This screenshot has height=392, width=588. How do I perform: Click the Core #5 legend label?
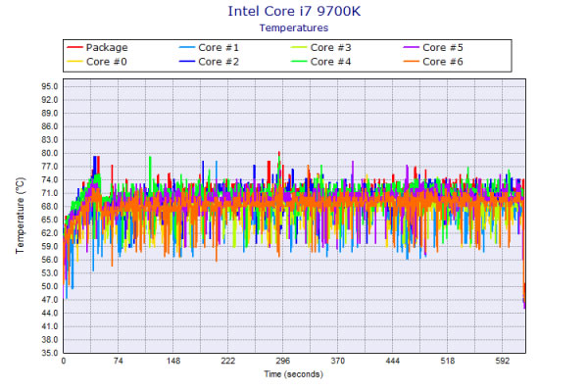[443, 48]
